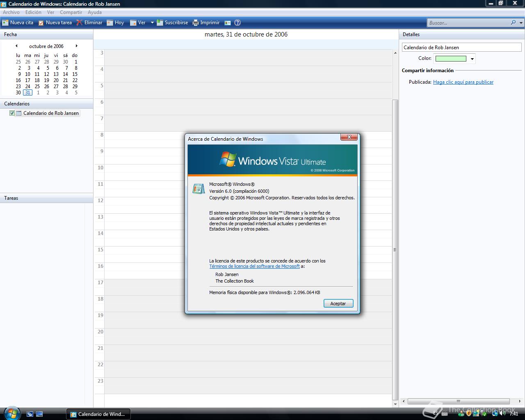Image resolution: width=525 pixels, height=420 pixels.
Task: Click the 18 hour slot in day view
Action: click(x=248, y=304)
